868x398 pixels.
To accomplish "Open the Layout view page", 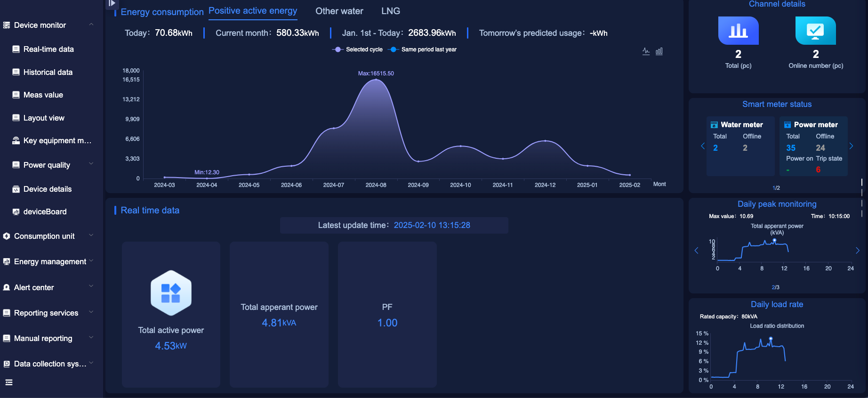I will coord(44,118).
